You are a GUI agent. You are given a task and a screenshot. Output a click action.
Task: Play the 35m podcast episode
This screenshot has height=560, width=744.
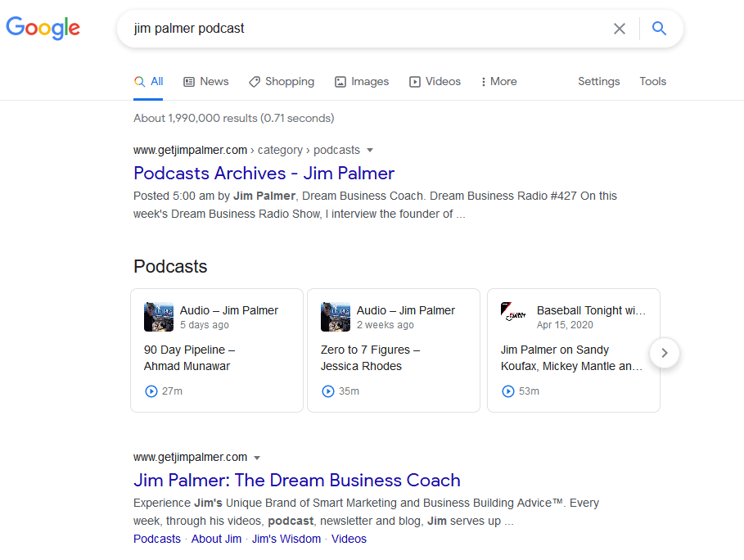pos(328,391)
